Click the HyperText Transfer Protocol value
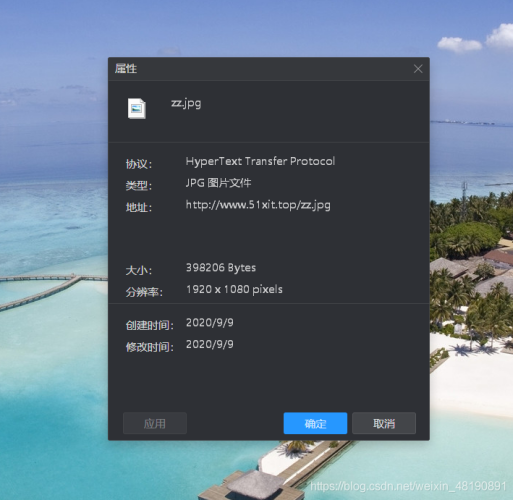 [x=260, y=161]
